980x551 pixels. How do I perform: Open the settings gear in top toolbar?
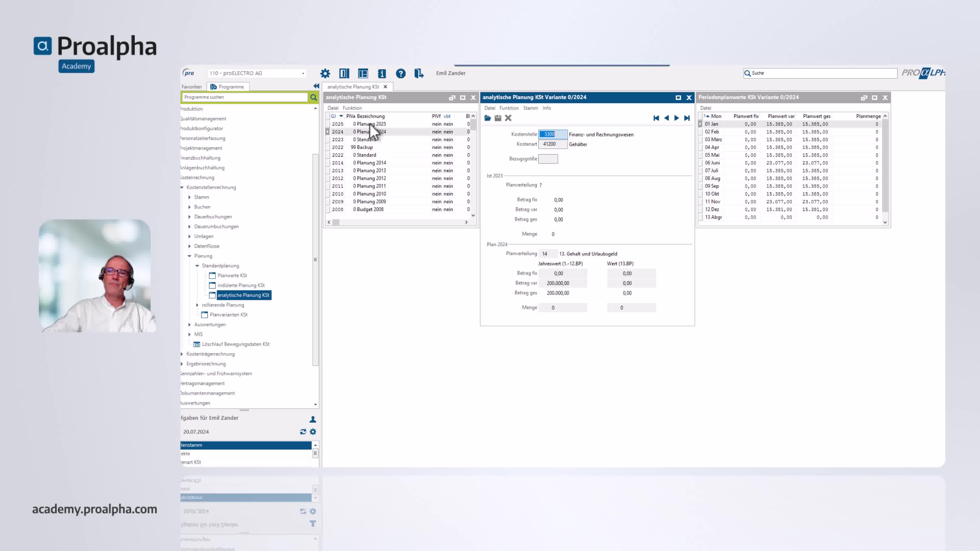(x=325, y=73)
